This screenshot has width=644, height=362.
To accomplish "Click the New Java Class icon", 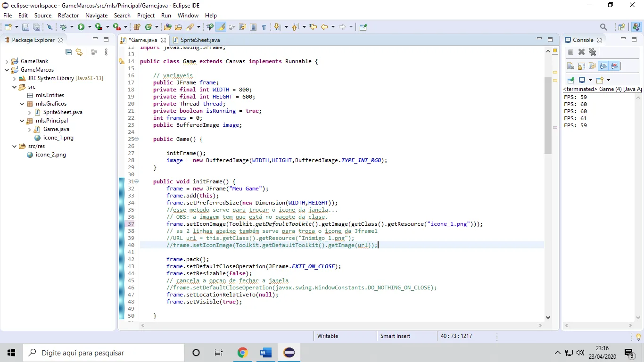I will point(149,27).
